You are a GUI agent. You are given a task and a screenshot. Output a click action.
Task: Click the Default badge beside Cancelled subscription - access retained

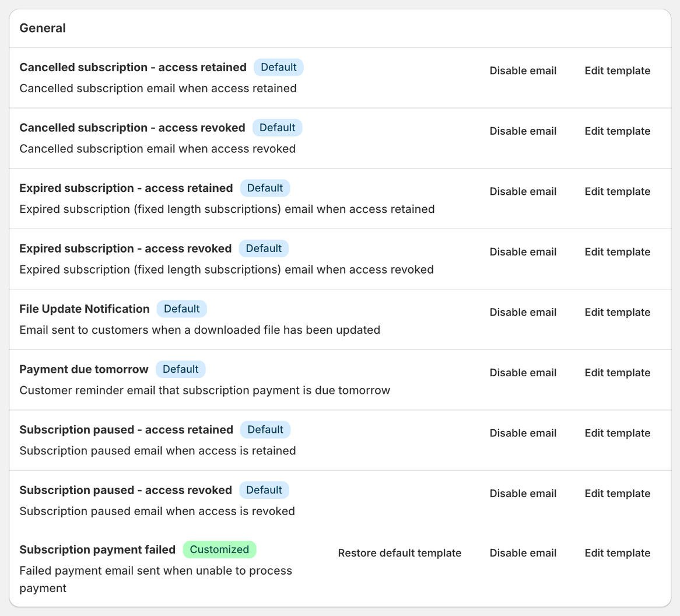[x=278, y=67]
